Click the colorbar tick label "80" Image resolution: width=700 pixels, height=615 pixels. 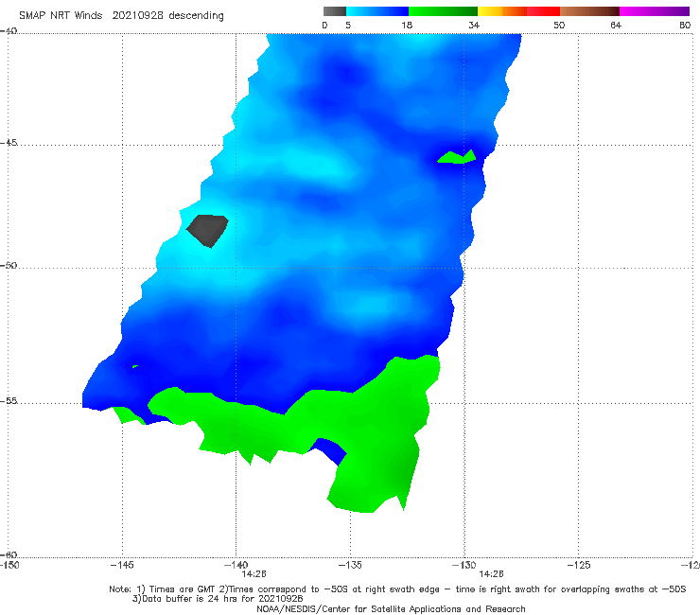pyautogui.click(x=685, y=25)
